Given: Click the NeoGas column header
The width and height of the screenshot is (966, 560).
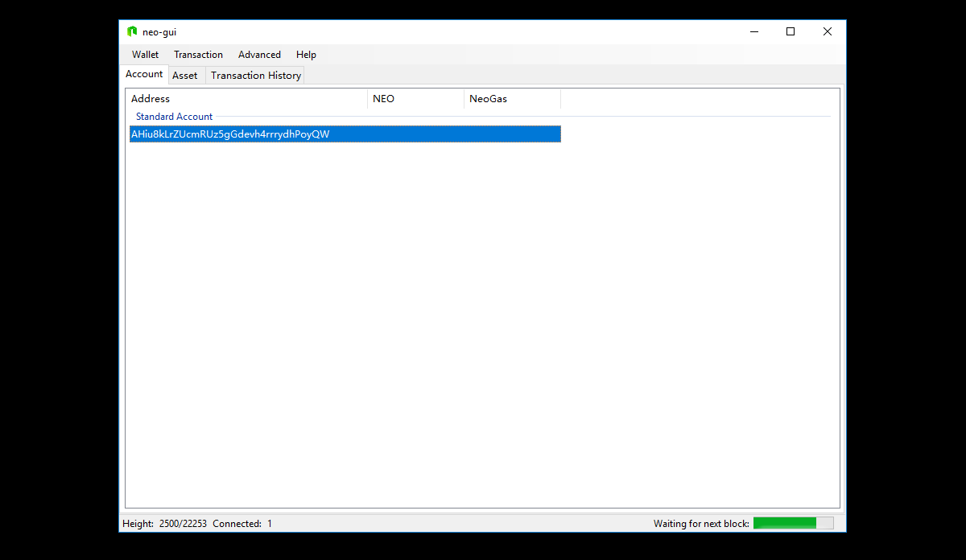Looking at the screenshot, I should point(512,99).
